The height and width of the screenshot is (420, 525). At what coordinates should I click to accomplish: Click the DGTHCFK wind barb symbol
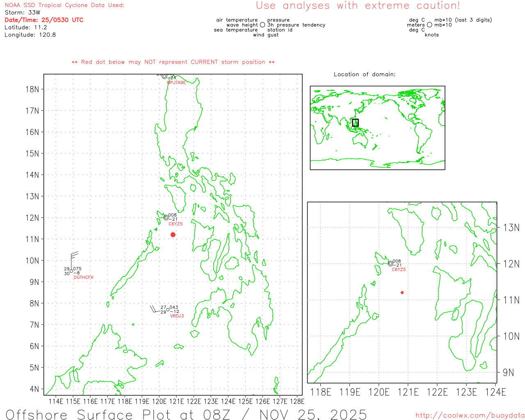(x=74, y=260)
